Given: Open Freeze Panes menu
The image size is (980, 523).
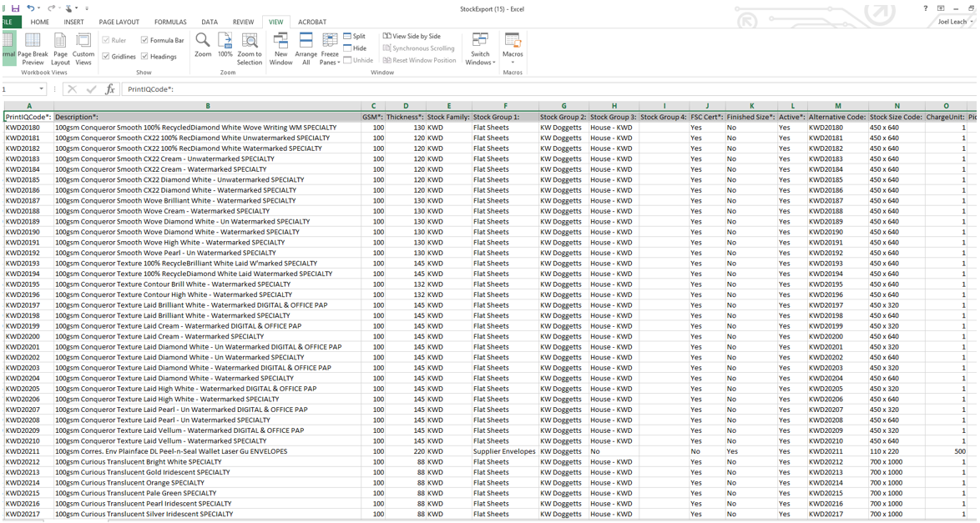Looking at the screenshot, I should 330,48.
